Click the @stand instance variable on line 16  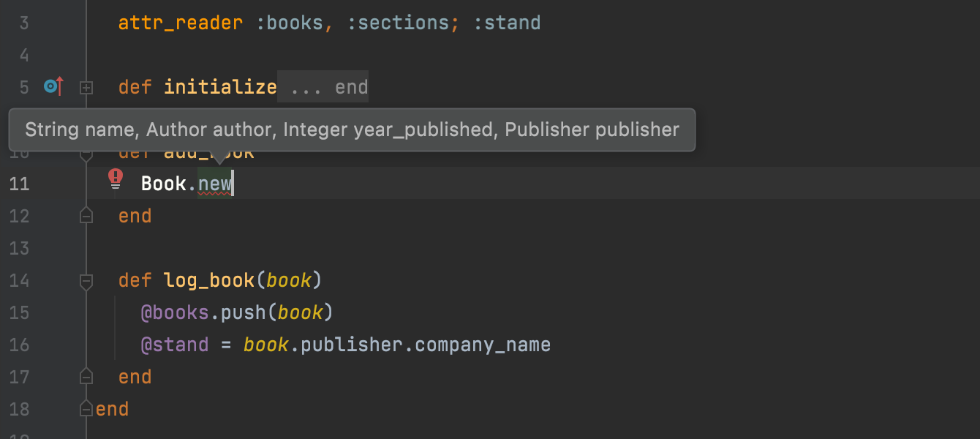click(x=175, y=345)
